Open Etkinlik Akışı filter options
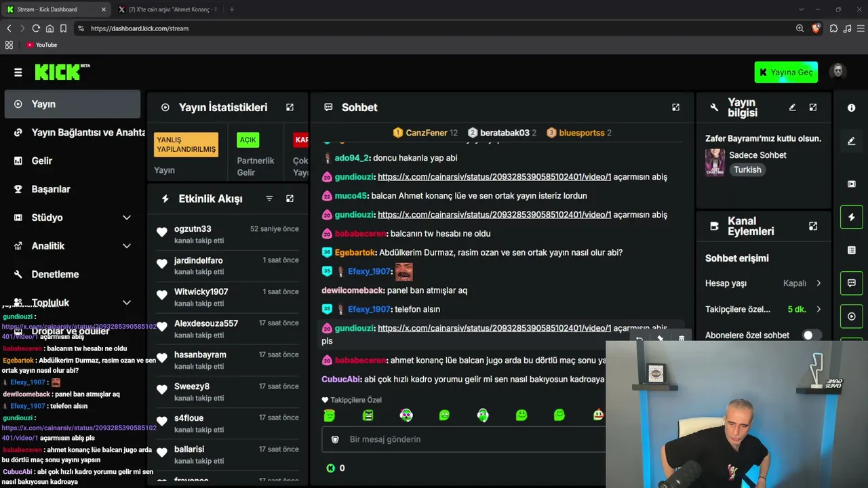This screenshot has width=868, height=488. [x=269, y=199]
